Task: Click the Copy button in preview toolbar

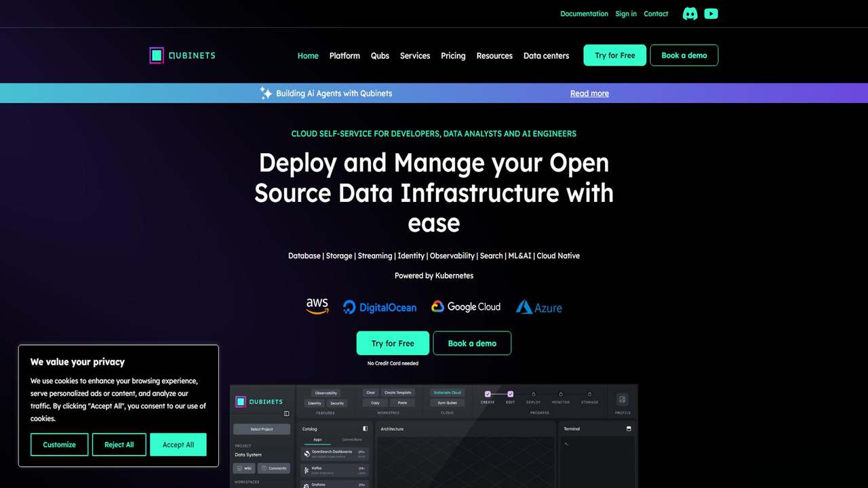Action: [x=375, y=403]
